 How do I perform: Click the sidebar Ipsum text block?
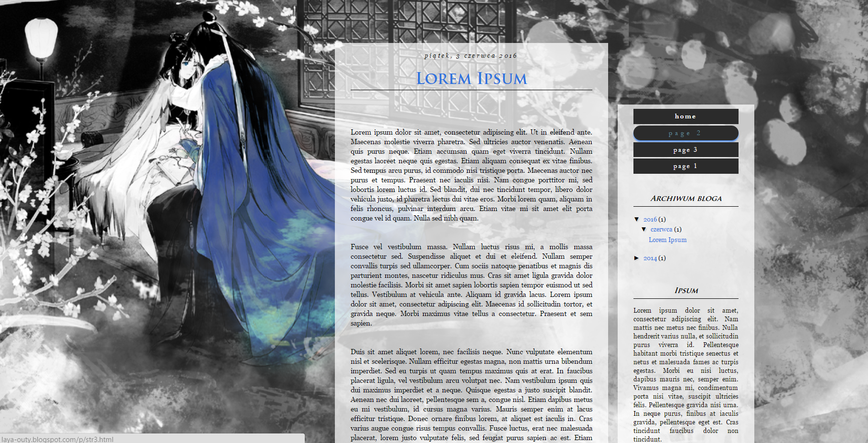coord(686,375)
